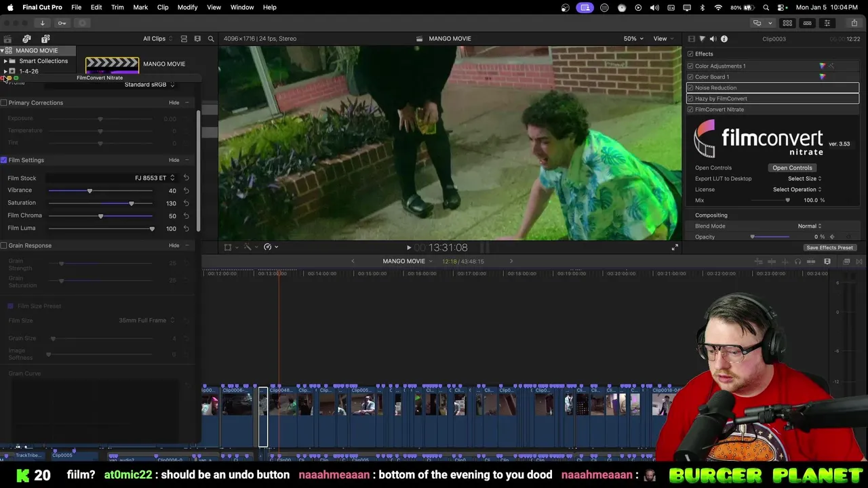Open the viewer View options dropdown
The width and height of the screenshot is (868, 488).
click(663, 39)
